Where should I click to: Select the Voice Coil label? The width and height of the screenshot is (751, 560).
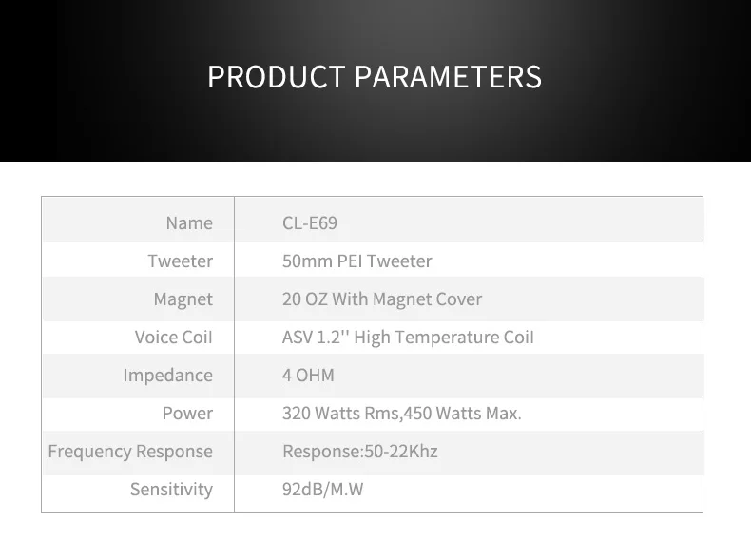(173, 337)
